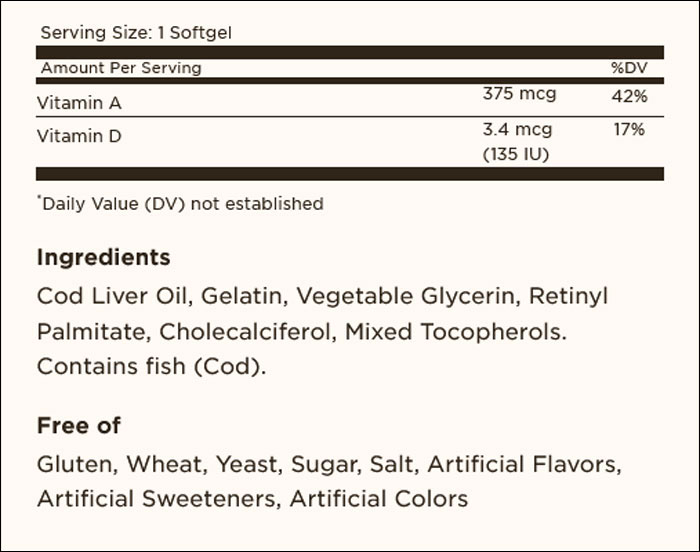700x552 pixels.
Task: Click the %DV column header
Action: click(629, 68)
